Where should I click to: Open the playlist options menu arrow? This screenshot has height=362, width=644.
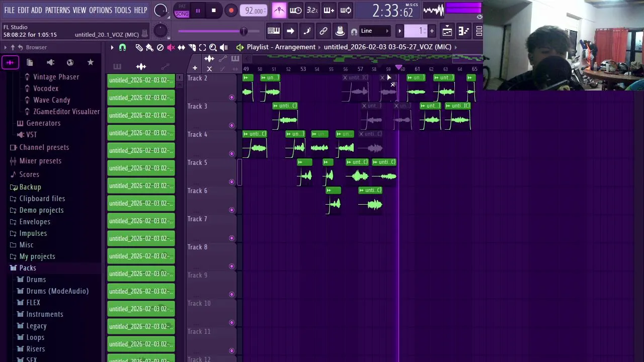(x=112, y=47)
